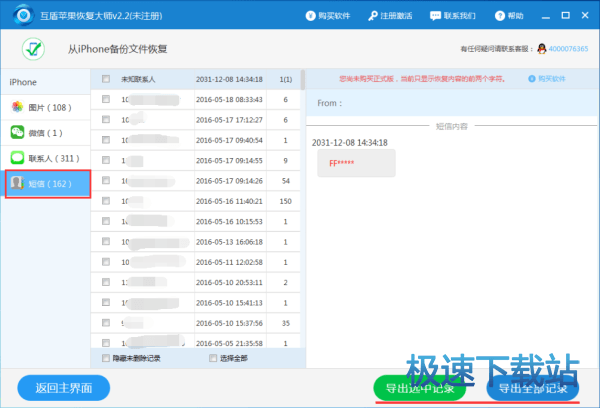
Task: Check the 2016-05-17 09:40:54 row checkbox
Action: click(106, 140)
